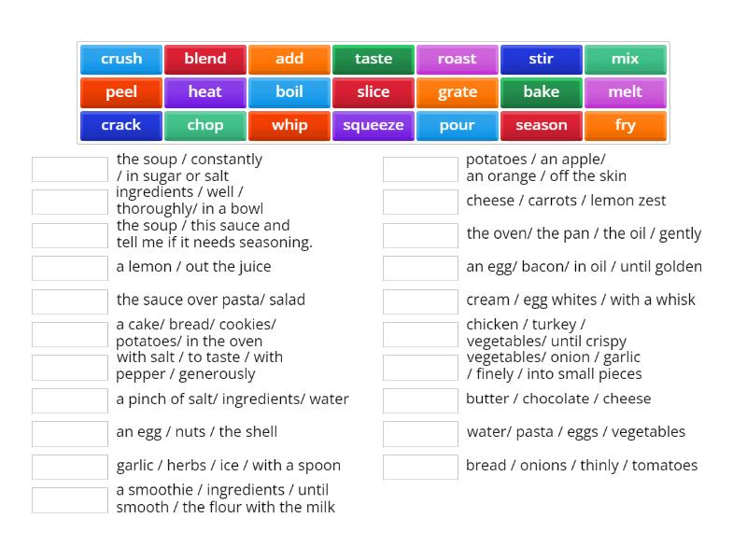Select the "crack" word tile
This screenshot has height=560, width=747.
tap(120, 125)
